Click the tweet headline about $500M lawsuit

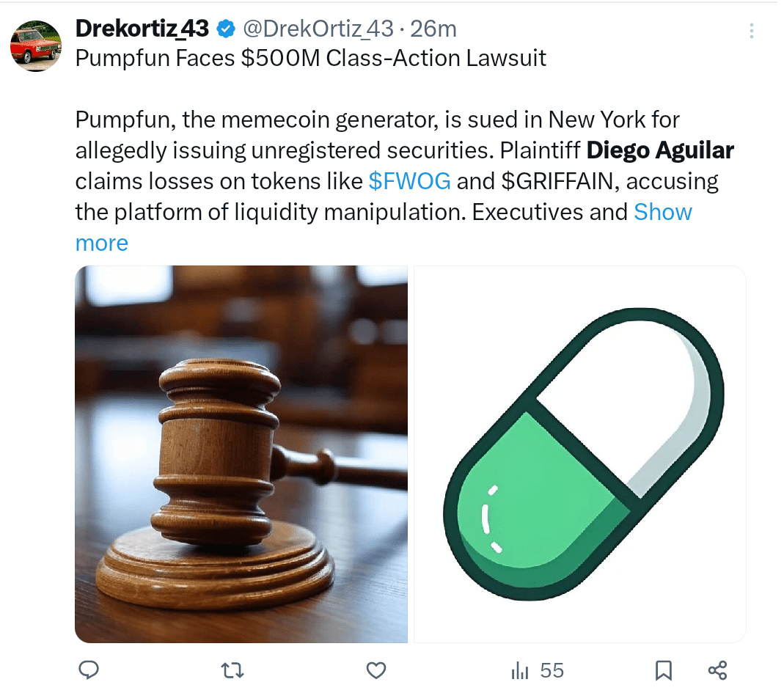tap(310, 58)
